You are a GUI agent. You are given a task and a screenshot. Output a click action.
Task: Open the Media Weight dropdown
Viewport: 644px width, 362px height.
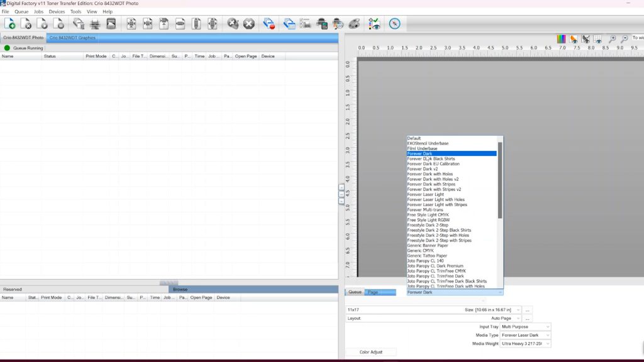(x=525, y=344)
